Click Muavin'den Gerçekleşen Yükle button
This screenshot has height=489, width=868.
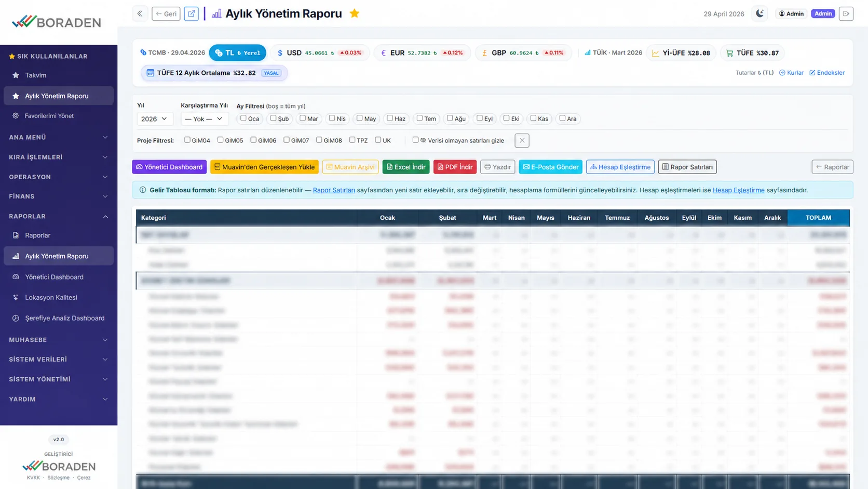click(264, 167)
